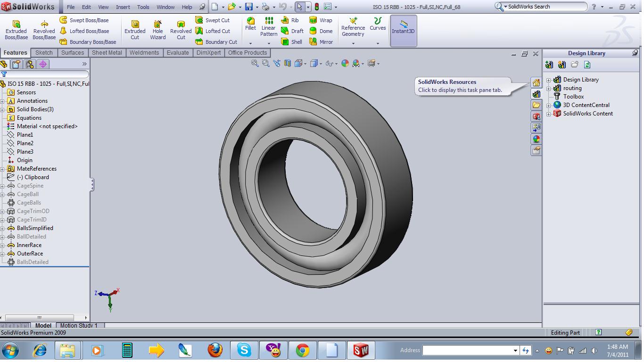Choose the Swept Boss/Base feature
644x362 pixels.
pyautogui.click(x=84, y=20)
